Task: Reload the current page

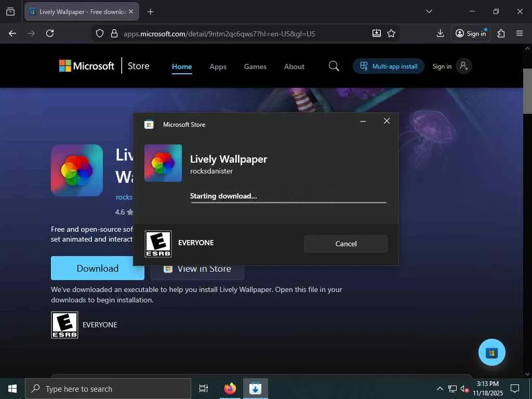Action: tap(50, 33)
